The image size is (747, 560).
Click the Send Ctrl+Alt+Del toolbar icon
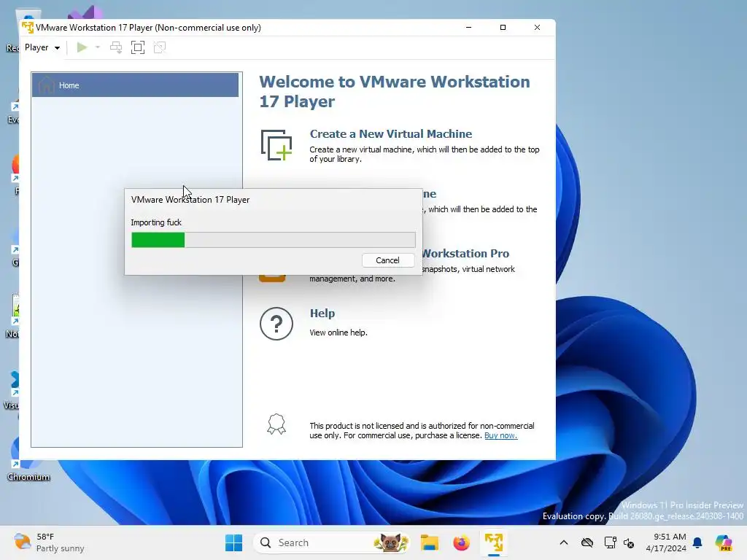coord(116,47)
